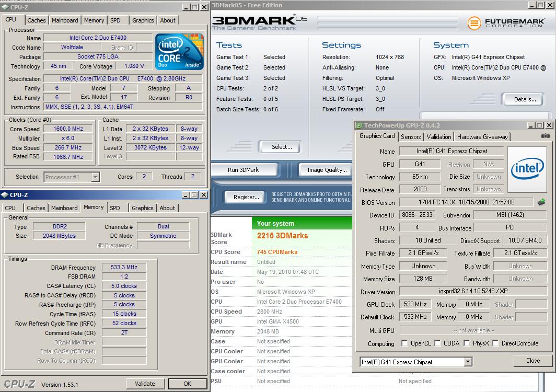Image resolution: width=556 pixels, height=392 pixels.
Task: Switch to CPU tab in lower CPU-Z
Action: tap(10, 208)
